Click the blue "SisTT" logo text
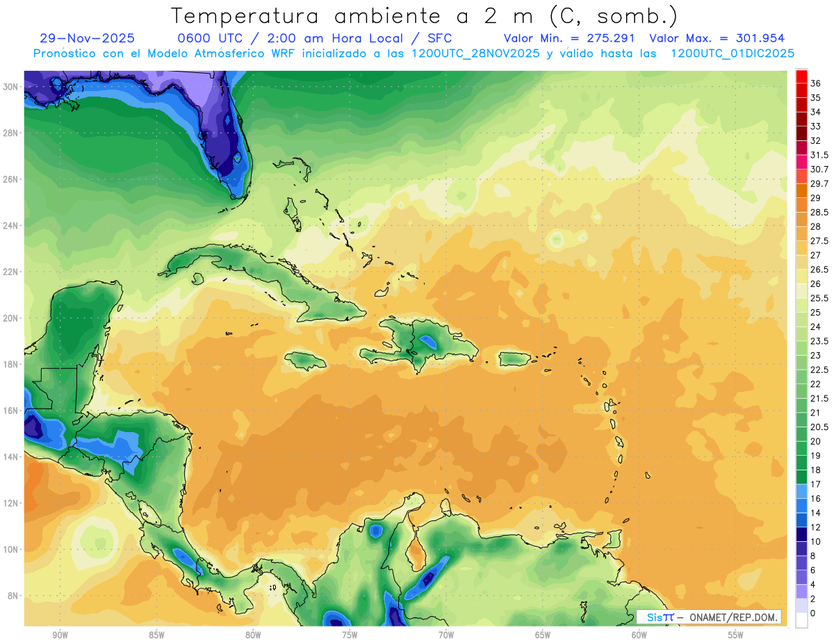The image size is (834, 644). (660, 617)
